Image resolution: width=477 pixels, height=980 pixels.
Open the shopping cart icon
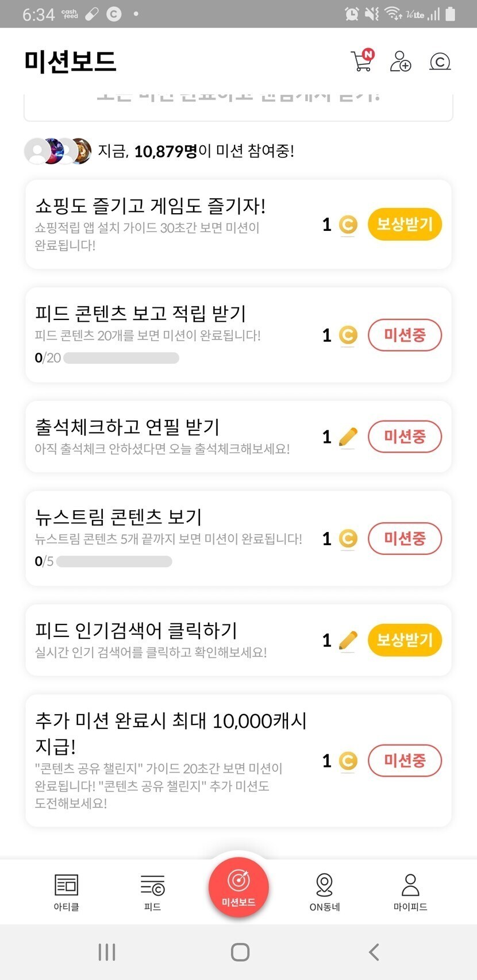point(362,61)
